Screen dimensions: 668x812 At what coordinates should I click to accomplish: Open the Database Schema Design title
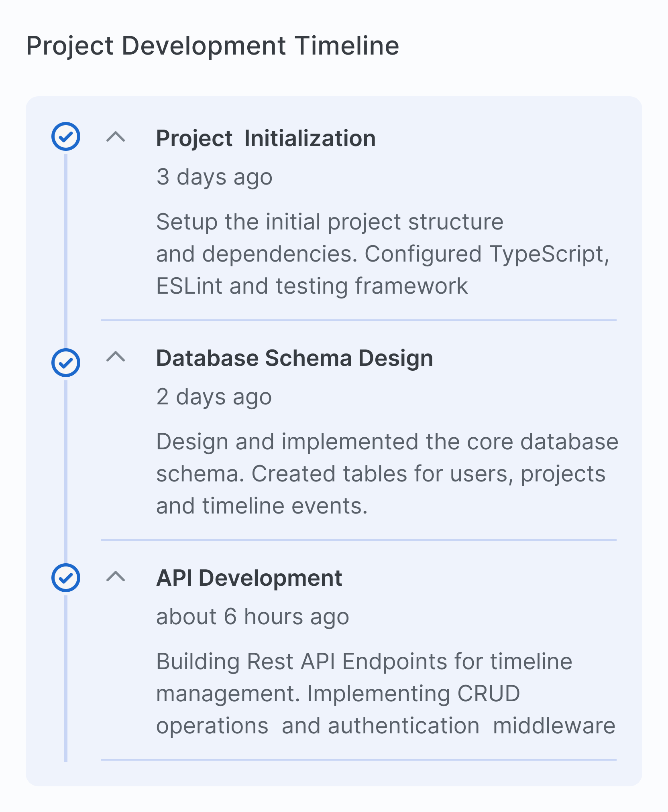294,358
